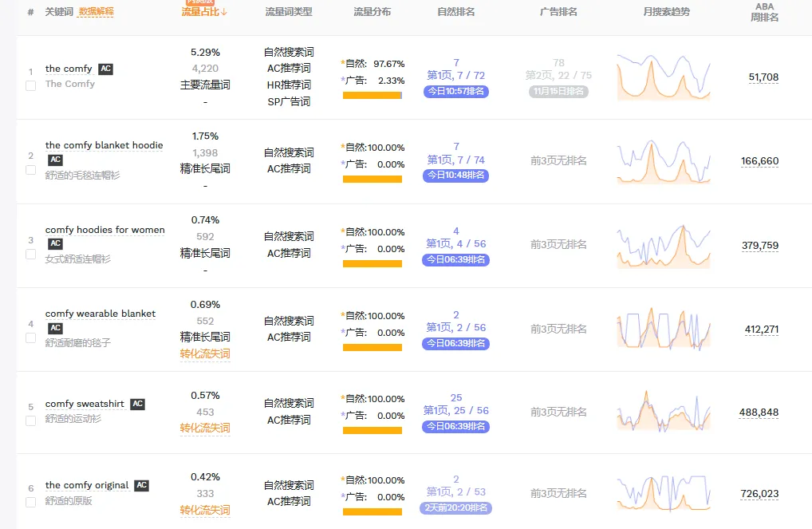Tick checkbox for 'the comfy blanket hoodie' row
This screenshot has width=812, height=529.
30,170
